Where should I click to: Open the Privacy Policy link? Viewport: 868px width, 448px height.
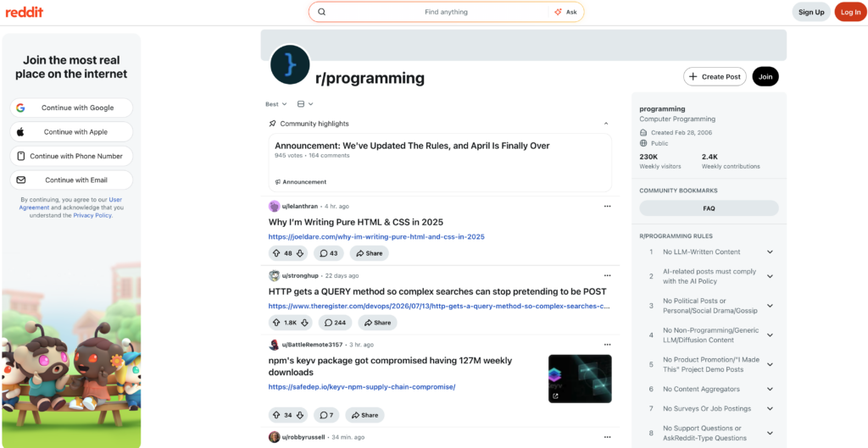92,215
